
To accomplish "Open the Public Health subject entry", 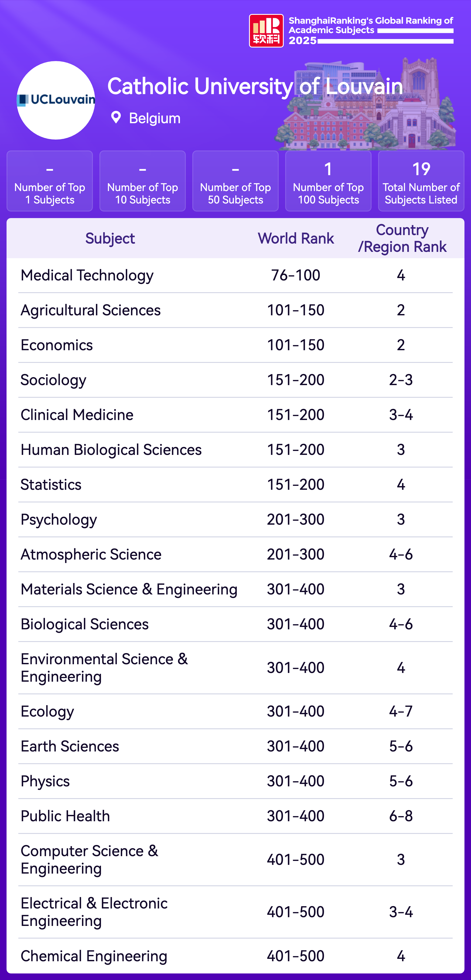I will click(65, 816).
